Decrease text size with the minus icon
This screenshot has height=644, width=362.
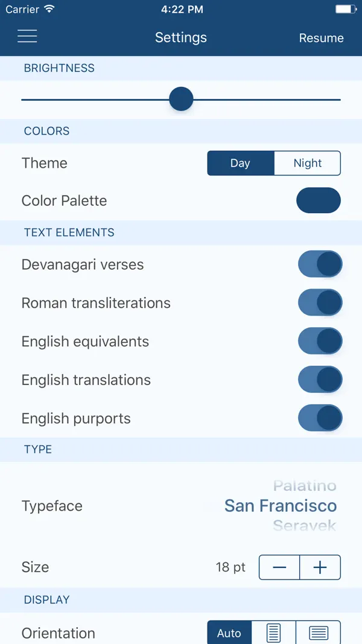pyautogui.click(x=279, y=567)
